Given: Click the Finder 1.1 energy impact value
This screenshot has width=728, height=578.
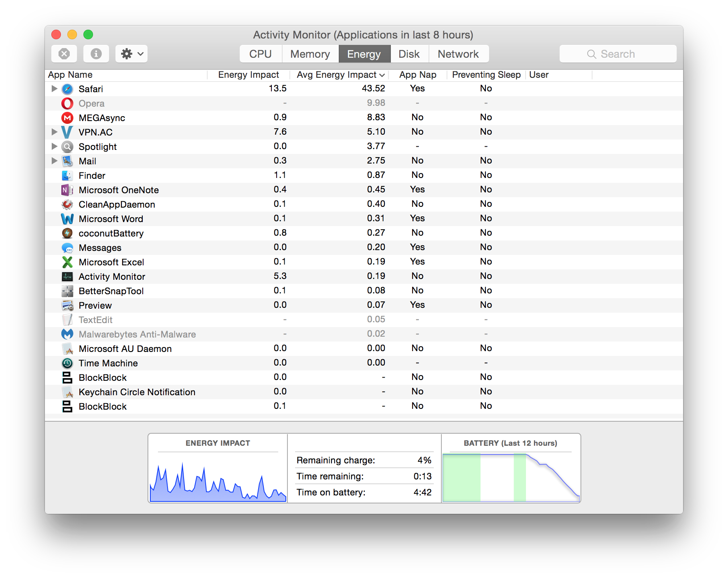Looking at the screenshot, I should [280, 175].
